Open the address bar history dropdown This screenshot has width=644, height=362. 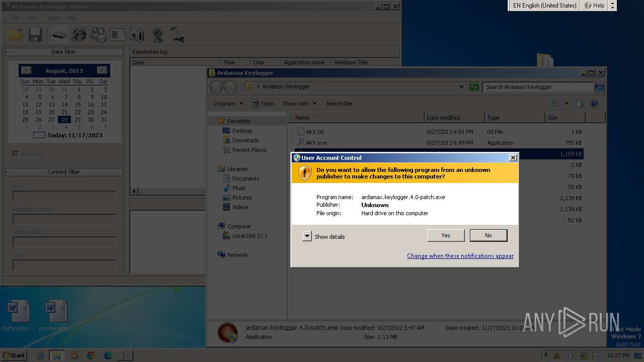(x=461, y=87)
